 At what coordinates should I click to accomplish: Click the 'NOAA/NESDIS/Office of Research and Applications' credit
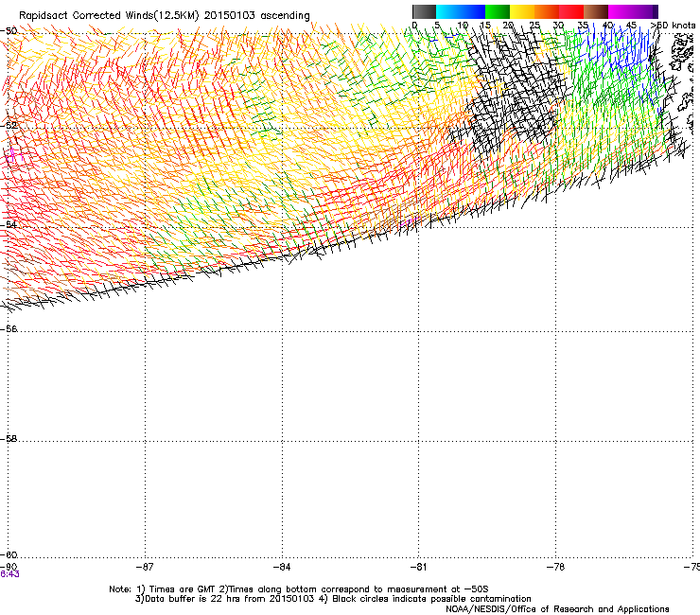557,609
